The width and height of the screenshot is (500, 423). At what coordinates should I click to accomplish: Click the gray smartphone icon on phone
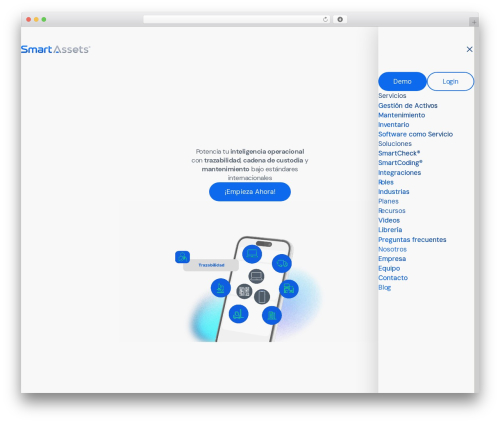tap(262, 297)
